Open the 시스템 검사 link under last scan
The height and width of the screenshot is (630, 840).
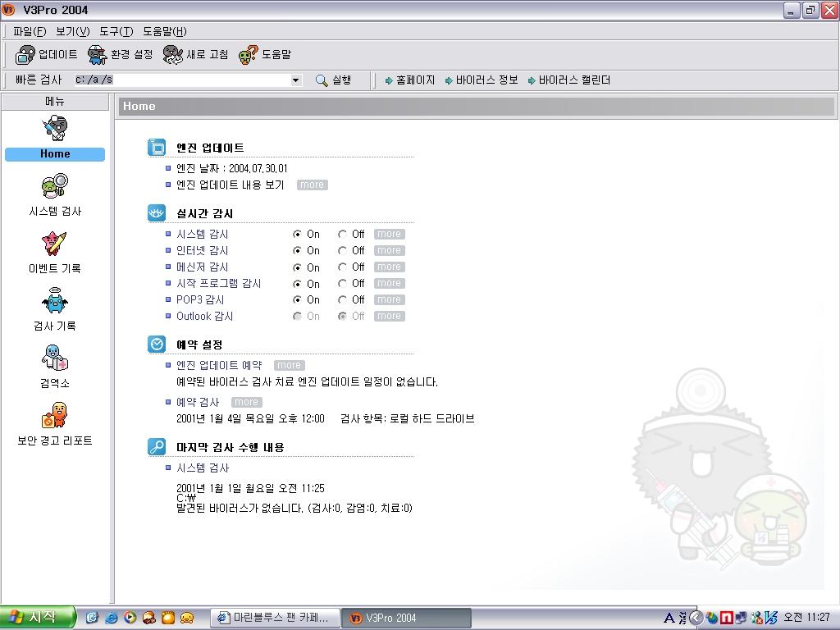point(203,468)
